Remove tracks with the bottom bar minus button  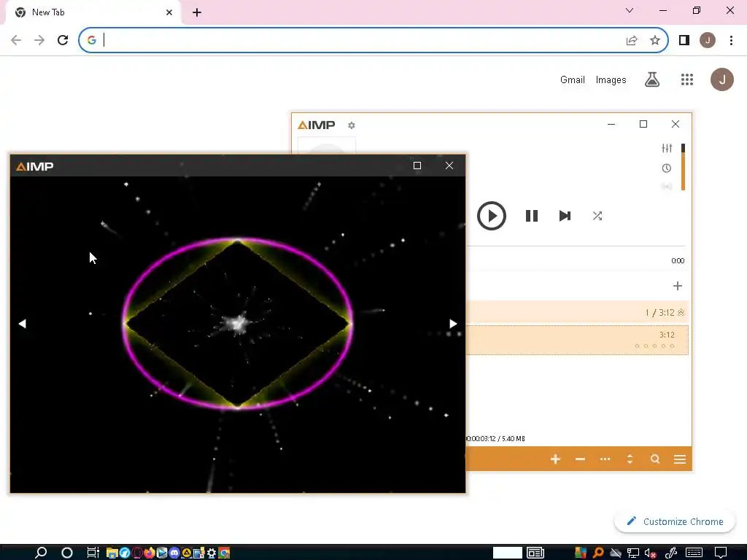pos(580,459)
